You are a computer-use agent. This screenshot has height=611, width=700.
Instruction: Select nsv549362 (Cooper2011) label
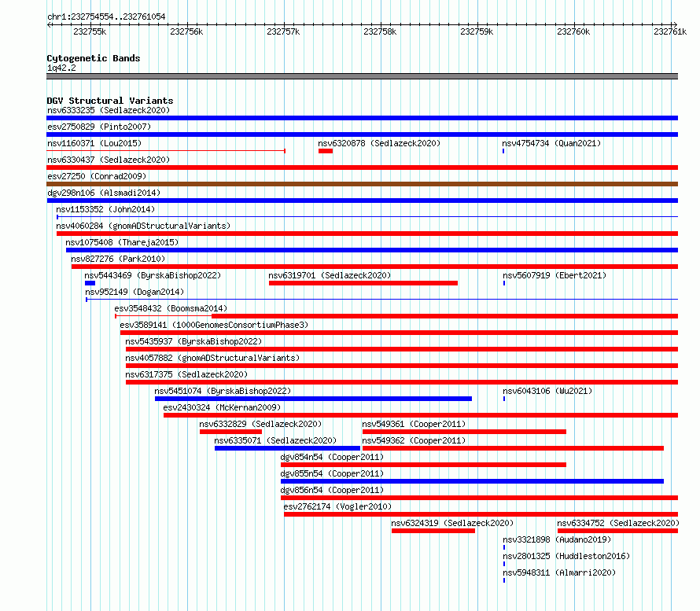point(414,440)
